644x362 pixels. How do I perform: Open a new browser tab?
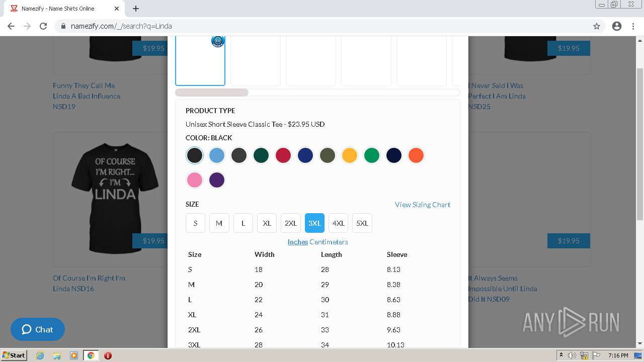click(136, 9)
